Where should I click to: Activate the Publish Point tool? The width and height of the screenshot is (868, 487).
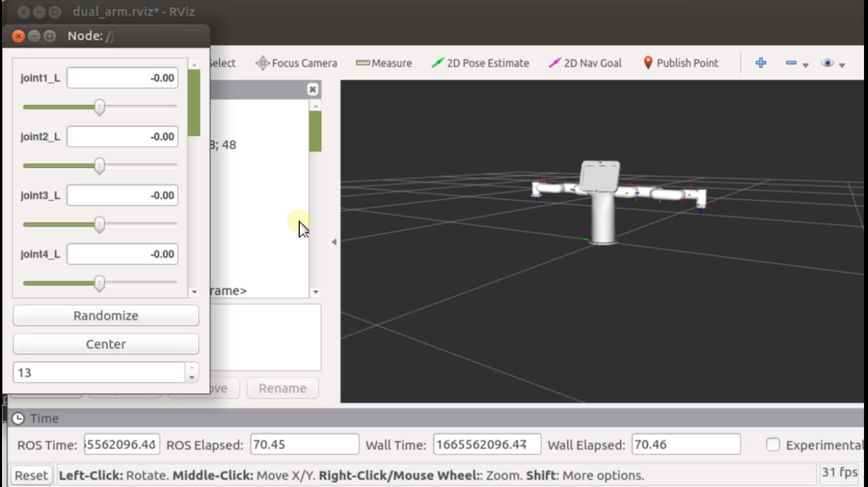coord(681,63)
